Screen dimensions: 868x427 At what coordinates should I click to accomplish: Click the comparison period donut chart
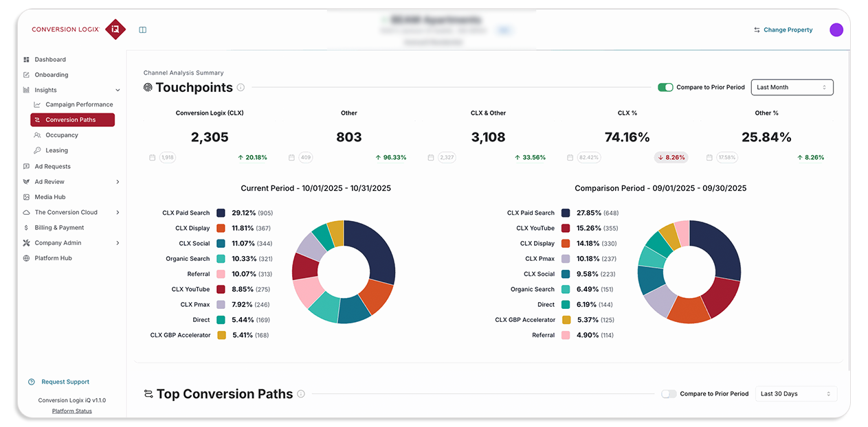click(689, 272)
